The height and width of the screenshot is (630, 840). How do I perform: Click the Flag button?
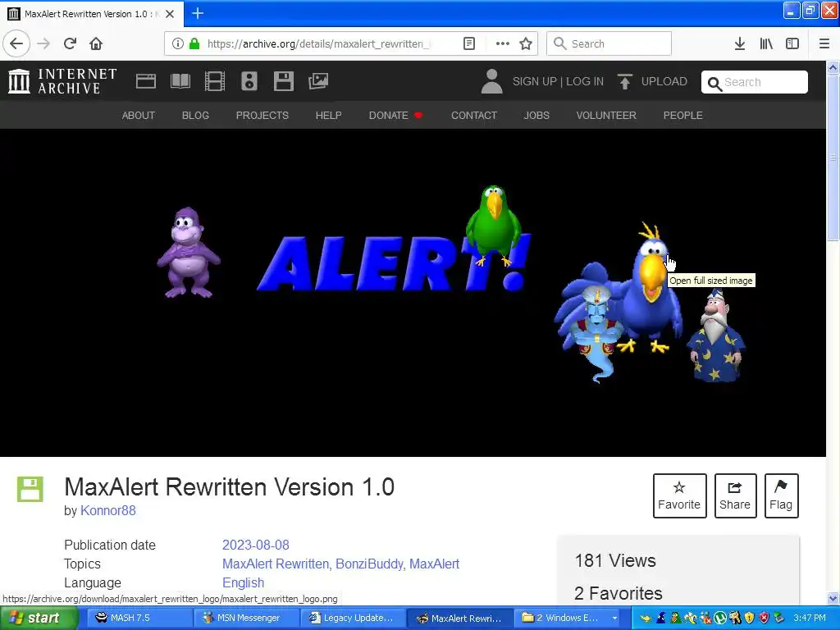(x=781, y=495)
